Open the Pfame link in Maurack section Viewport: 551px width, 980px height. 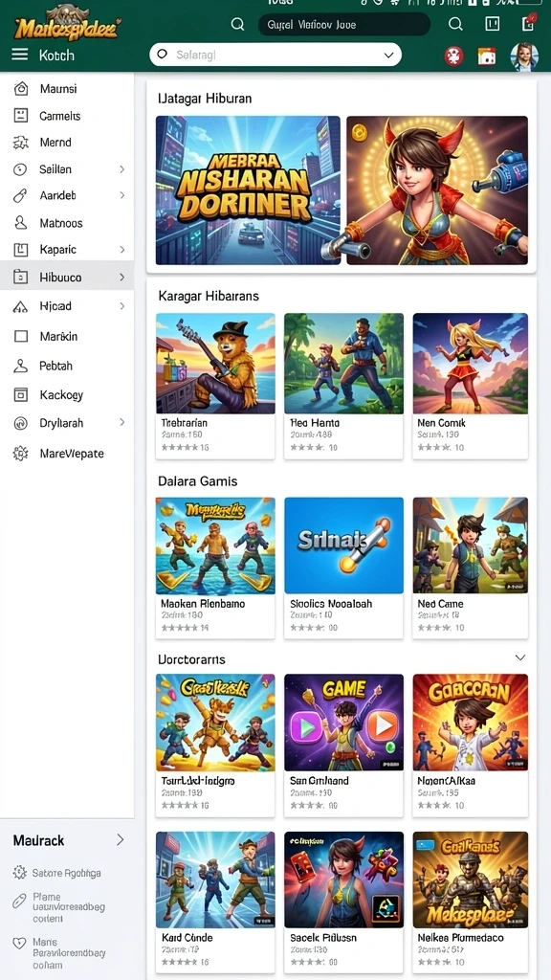(x=68, y=907)
